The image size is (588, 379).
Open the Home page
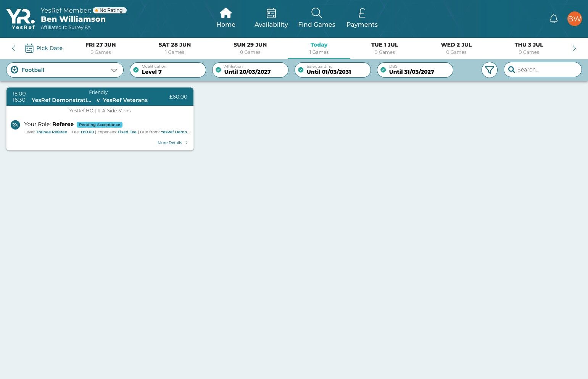[226, 18]
